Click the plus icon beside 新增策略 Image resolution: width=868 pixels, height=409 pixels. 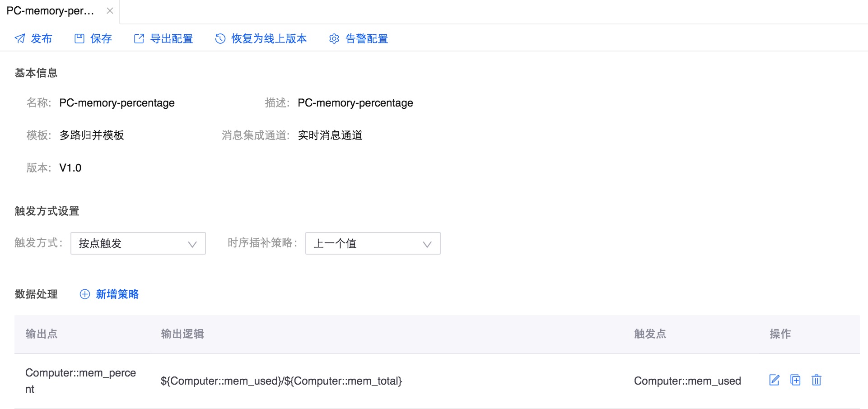pyautogui.click(x=85, y=294)
